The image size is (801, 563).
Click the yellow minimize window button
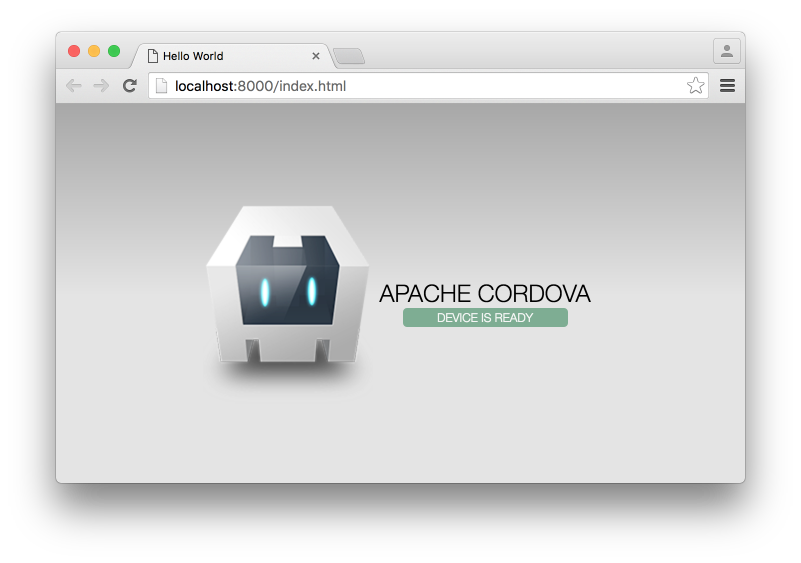coord(94,51)
